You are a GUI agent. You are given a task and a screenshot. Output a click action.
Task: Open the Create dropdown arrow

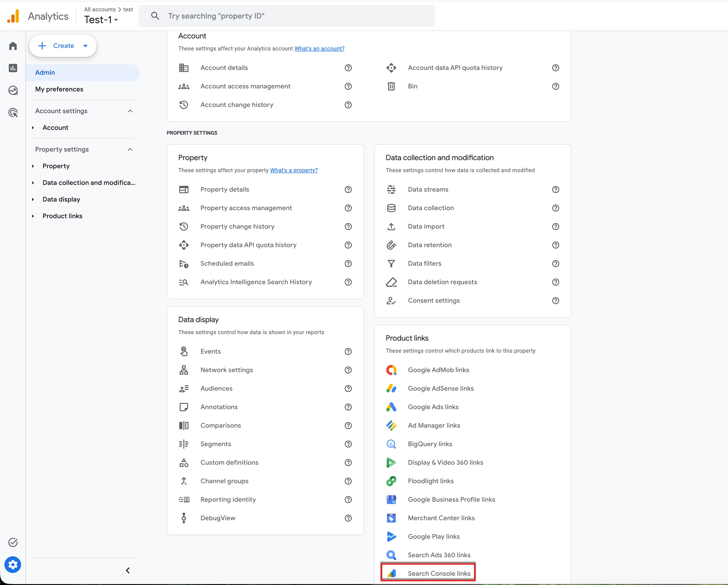click(85, 46)
